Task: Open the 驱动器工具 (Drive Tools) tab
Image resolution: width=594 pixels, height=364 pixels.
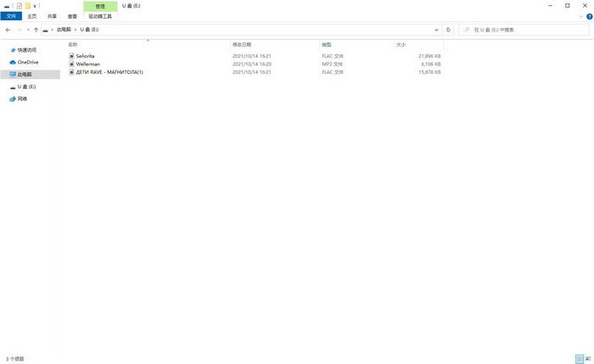Action: (x=100, y=16)
